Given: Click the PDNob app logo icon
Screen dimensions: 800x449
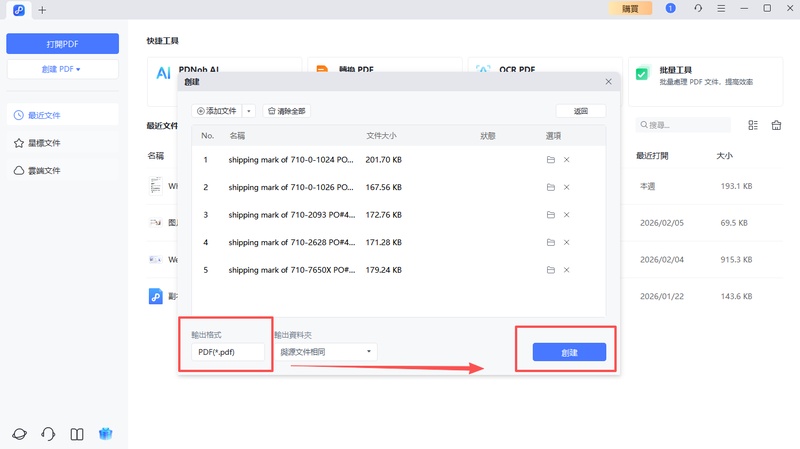Looking at the screenshot, I should pyautogui.click(x=19, y=10).
